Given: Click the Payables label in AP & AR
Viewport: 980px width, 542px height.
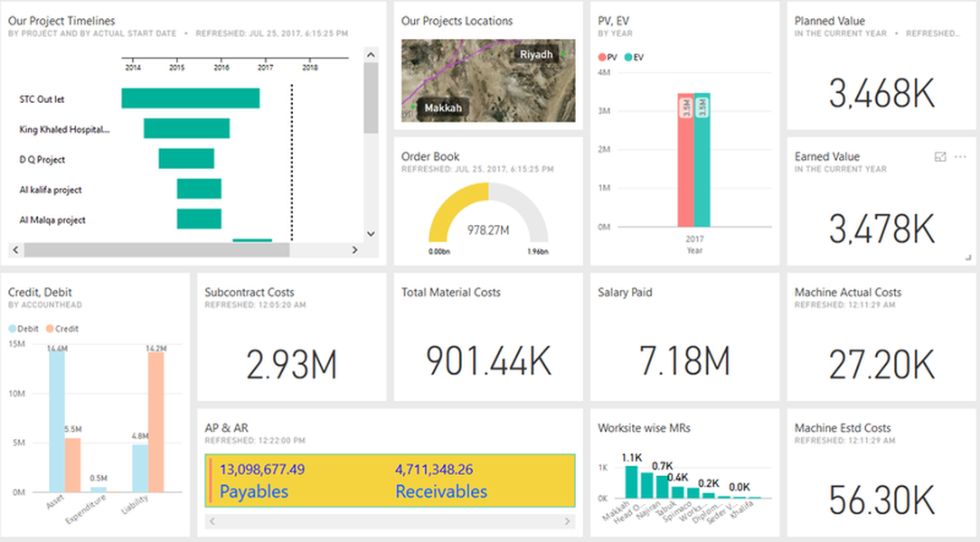Looking at the screenshot, I should (254, 491).
